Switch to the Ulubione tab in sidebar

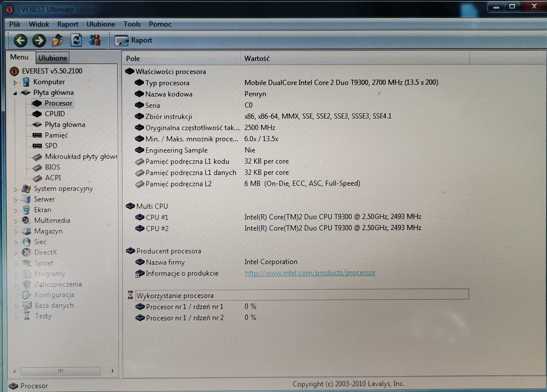[53, 58]
